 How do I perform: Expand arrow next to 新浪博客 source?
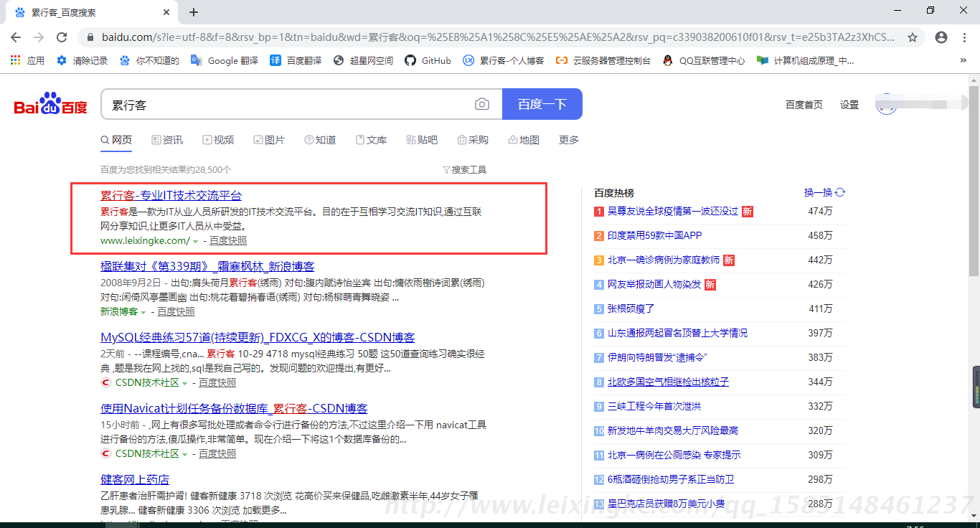(143, 313)
